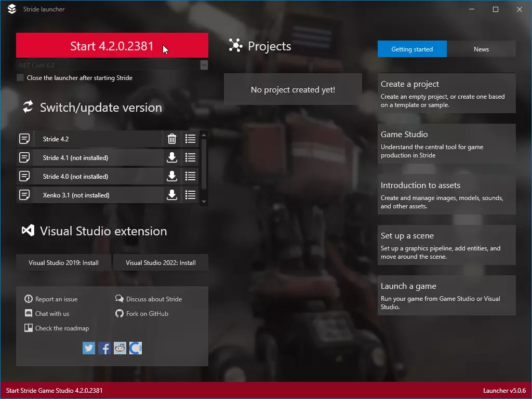Viewport: 532px width, 399px height.
Task: Show version list icon for Xenko 3.1
Action: point(190,195)
